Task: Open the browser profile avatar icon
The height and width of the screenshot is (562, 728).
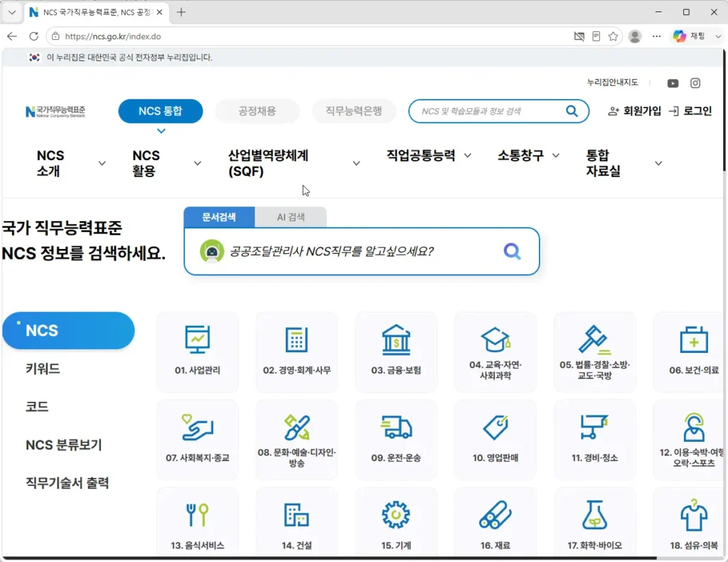Action: point(635,36)
